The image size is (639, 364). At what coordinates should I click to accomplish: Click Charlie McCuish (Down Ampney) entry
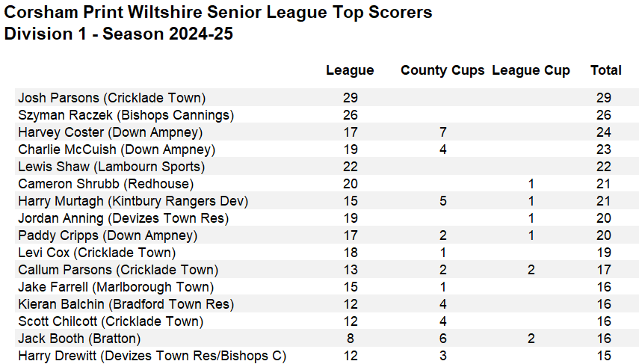coord(117,149)
